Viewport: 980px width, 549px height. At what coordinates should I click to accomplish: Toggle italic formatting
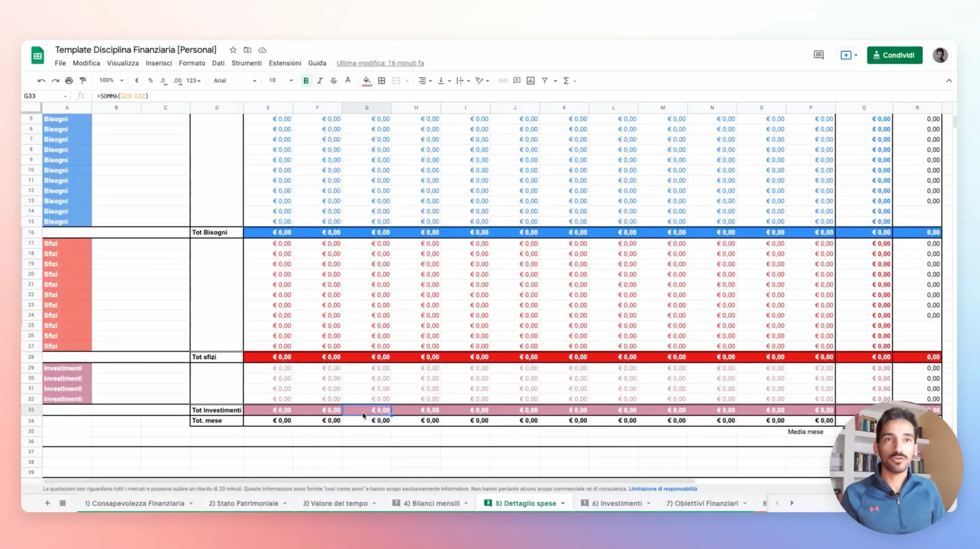tap(320, 81)
